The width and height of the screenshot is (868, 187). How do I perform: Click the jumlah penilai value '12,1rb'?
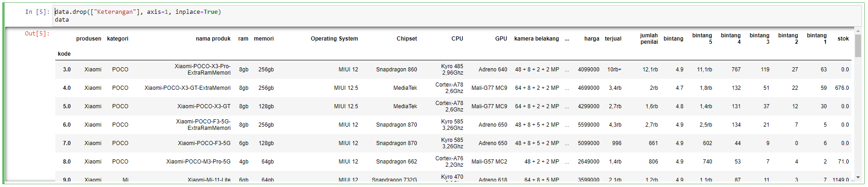pyautogui.click(x=650, y=70)
